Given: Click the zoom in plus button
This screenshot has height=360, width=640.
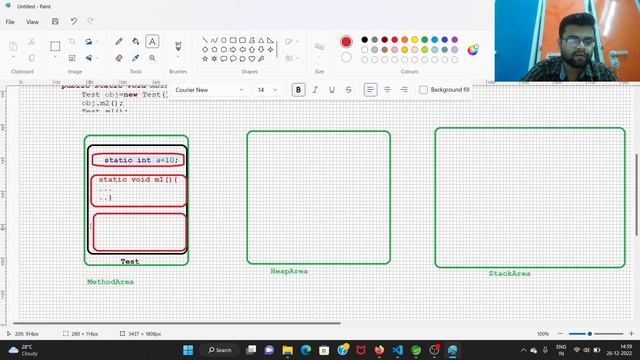Looking at the screenshot, I should (631, 334).
